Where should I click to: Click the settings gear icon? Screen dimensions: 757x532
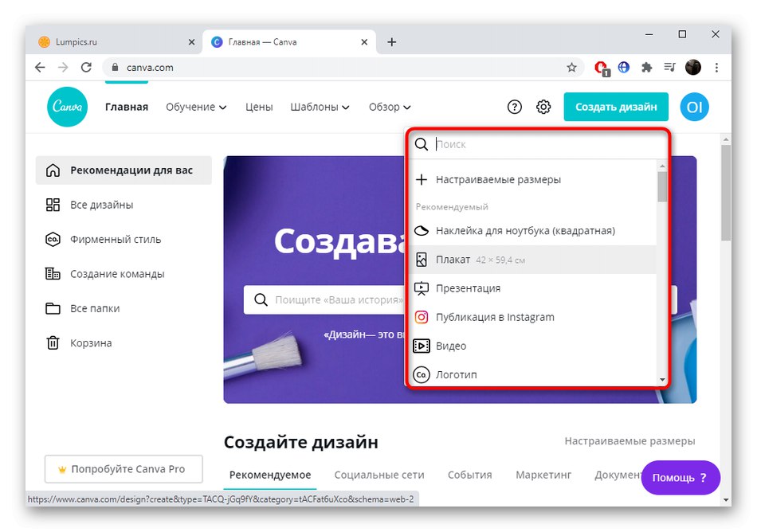pyautogui.click(x=543, y=106)
